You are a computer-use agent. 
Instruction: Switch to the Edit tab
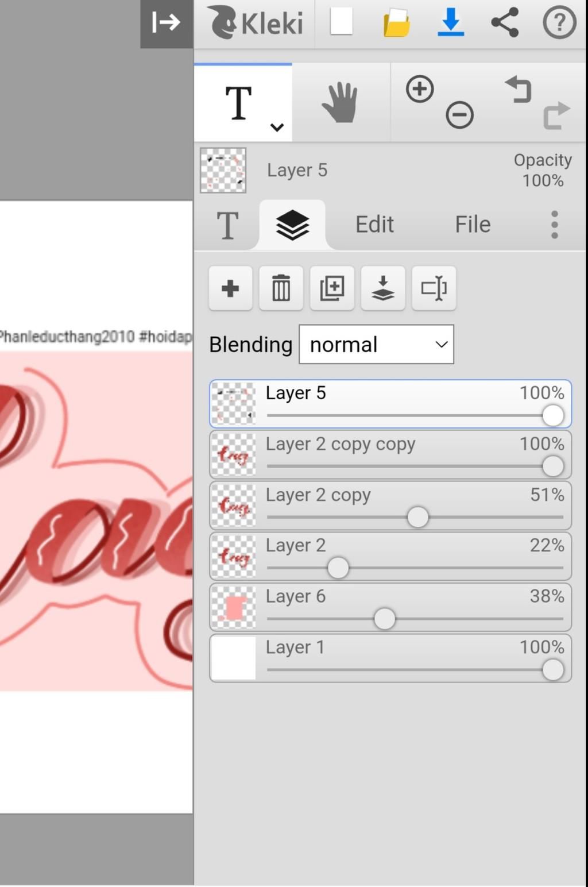pos(374,225)
